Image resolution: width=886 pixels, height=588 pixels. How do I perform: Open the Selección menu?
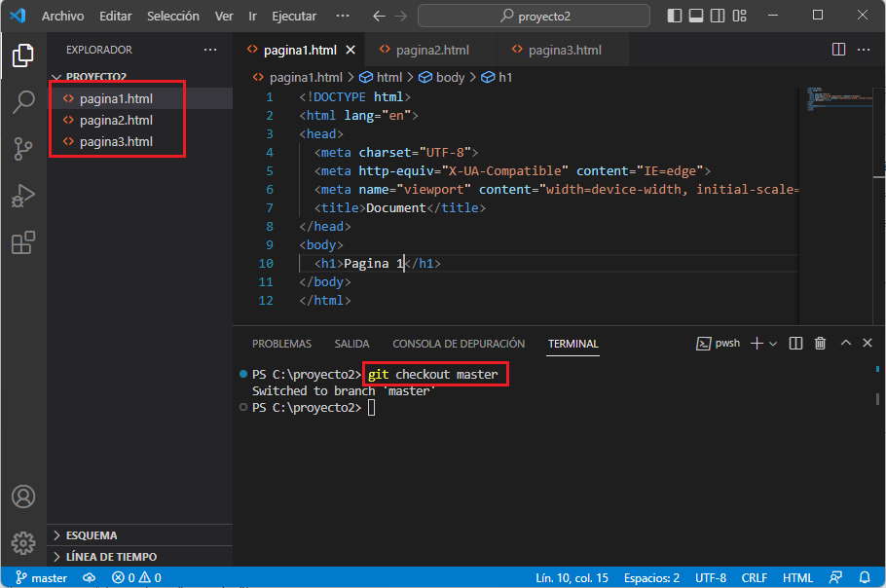173,16
